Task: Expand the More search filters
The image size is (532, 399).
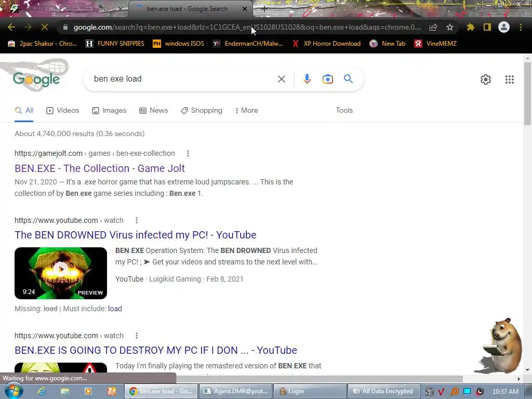Action: click(247, 110)
